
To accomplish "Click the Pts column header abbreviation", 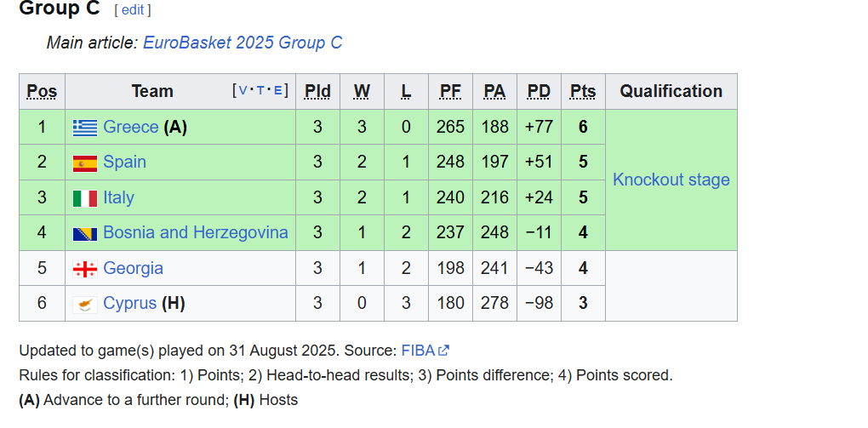I will click(583, 91).
